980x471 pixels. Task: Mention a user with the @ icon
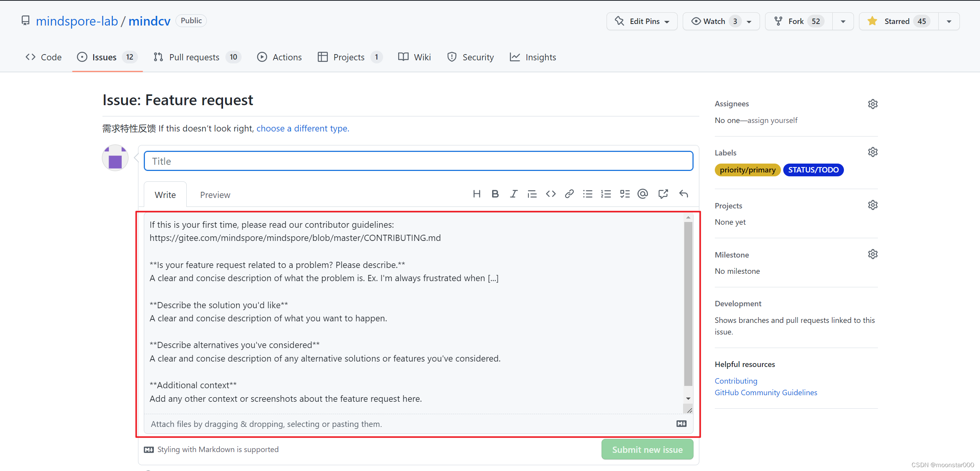(x=643, y=194)
